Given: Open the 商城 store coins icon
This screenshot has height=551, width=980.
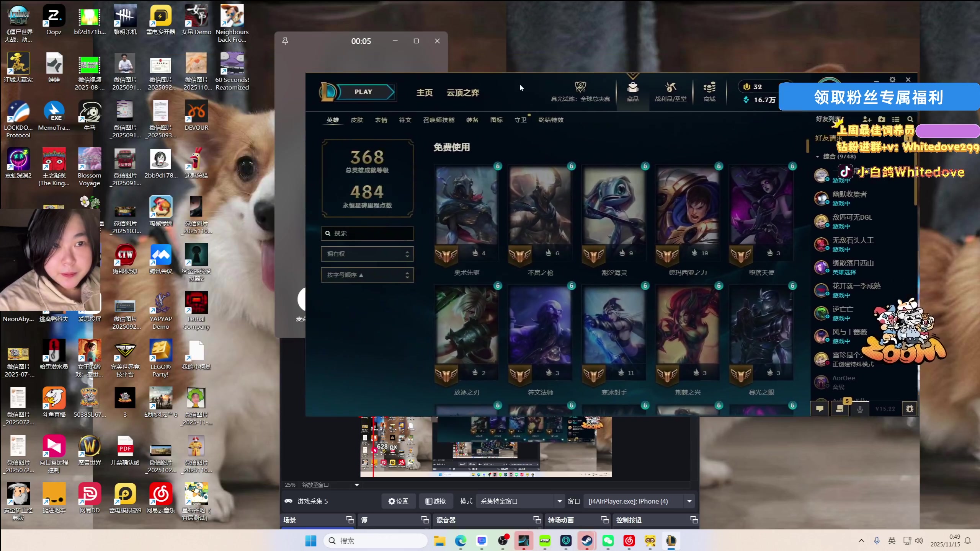Looking at the screenshot, I should click(x=709, y=90).
